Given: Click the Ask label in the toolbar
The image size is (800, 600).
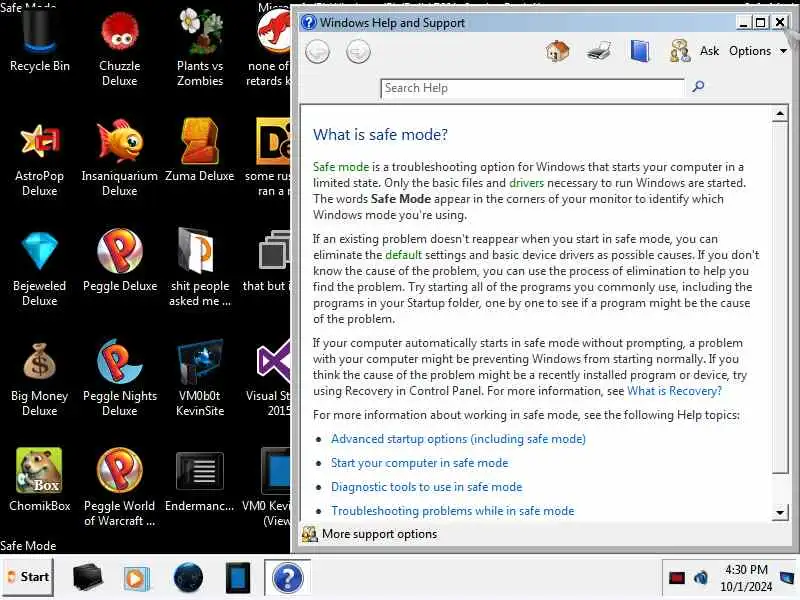Looking at the screenshot, I should click(709, 51).
